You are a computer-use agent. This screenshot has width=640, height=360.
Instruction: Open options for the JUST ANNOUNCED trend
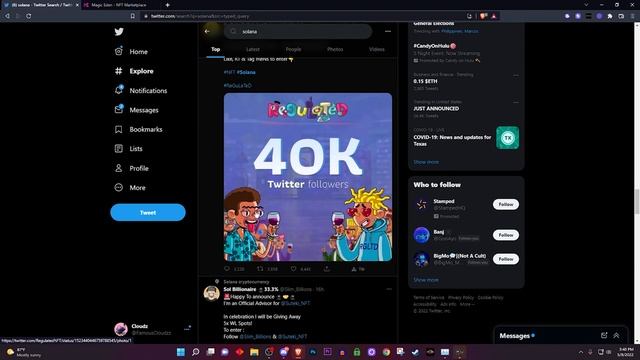(516, 102)
